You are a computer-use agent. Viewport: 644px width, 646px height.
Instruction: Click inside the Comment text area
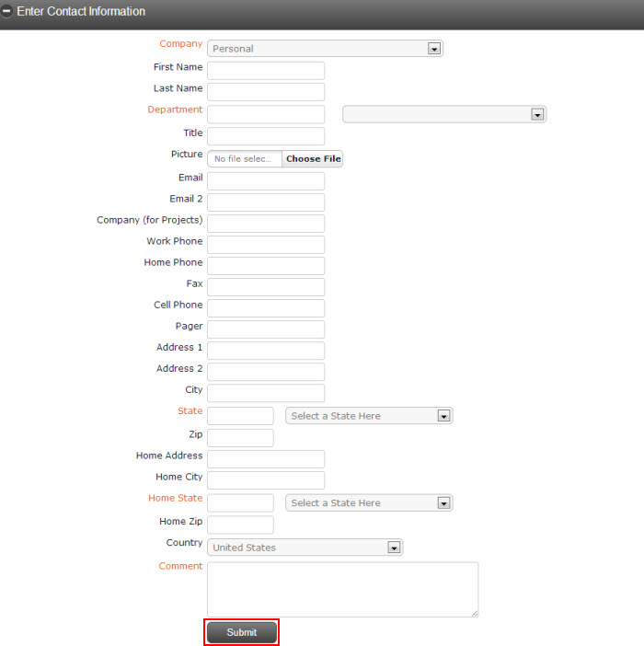coord(342,589)
